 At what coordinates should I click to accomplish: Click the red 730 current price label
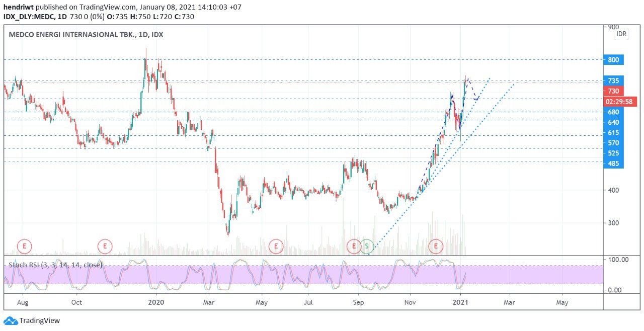(x=613, y=91)
